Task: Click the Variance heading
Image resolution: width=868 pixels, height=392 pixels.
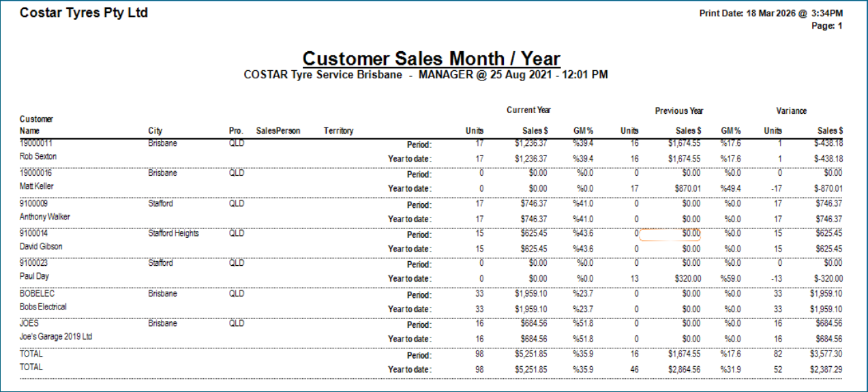Action: (x=791, y=110)
